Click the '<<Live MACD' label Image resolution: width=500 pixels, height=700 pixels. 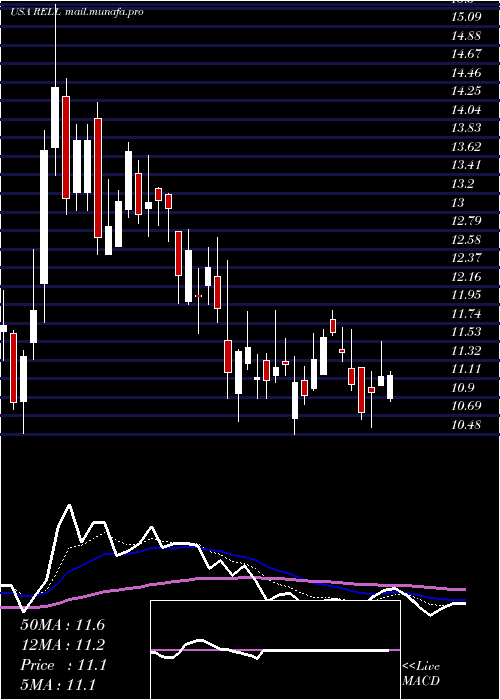coord(421,674)
